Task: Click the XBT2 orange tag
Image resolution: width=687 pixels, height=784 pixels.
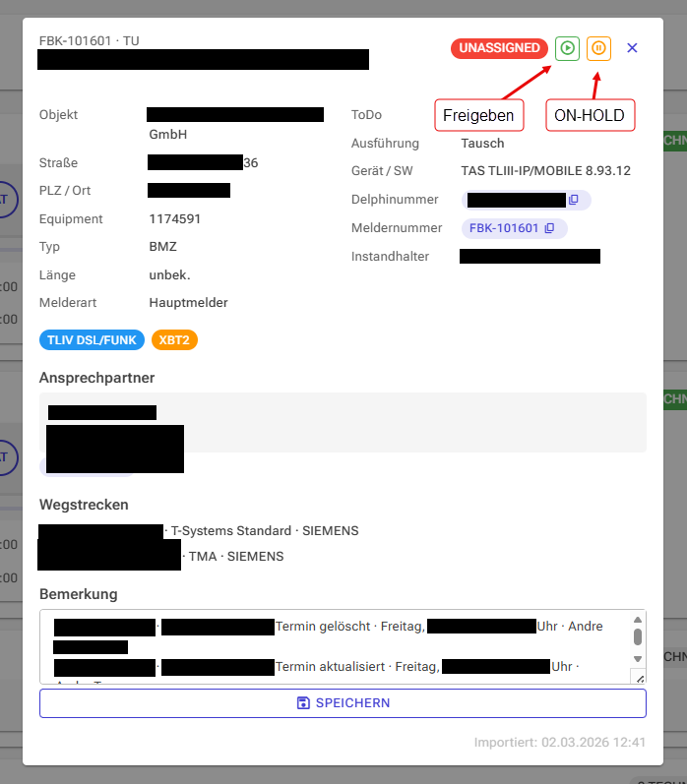Action: [174, 340]
